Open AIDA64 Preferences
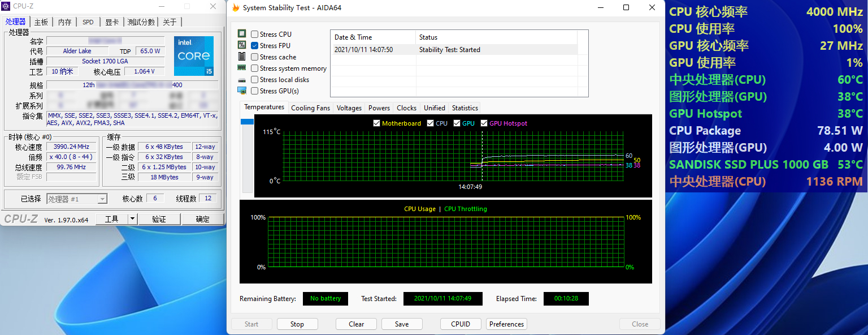 click(506, 324)
